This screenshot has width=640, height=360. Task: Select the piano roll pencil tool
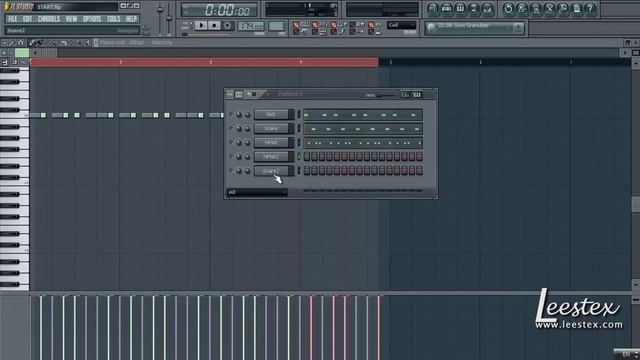click(32, 42)
